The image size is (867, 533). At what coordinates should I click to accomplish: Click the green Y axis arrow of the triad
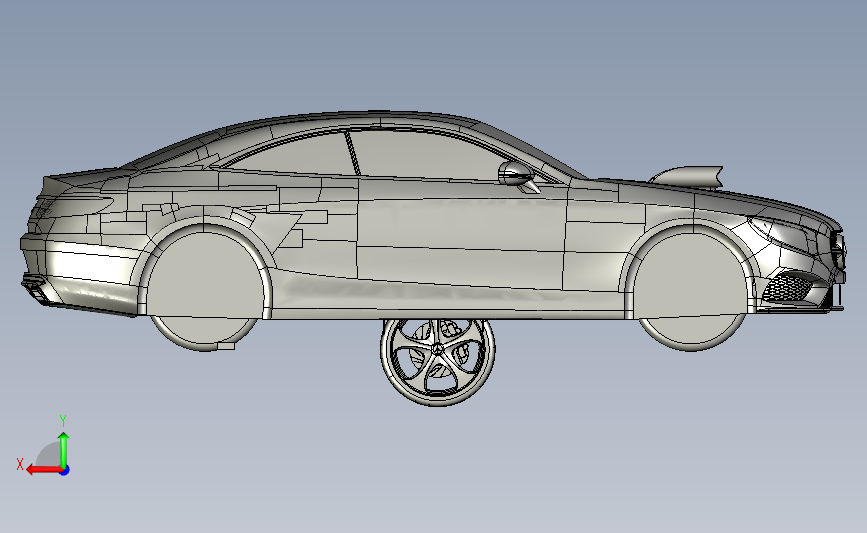coord(64,450)
